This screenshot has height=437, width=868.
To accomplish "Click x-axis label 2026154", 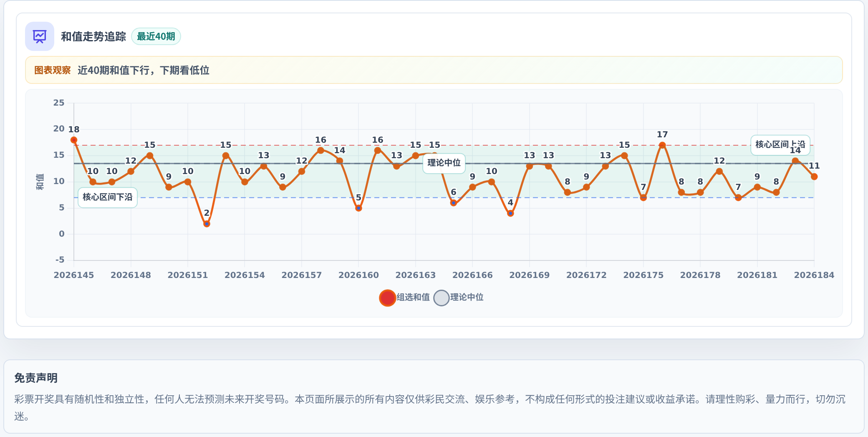I will point(245,275).
